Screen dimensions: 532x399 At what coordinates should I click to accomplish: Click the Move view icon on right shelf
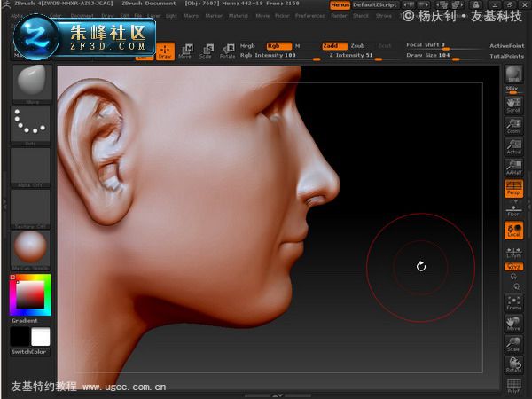point(513,324)
